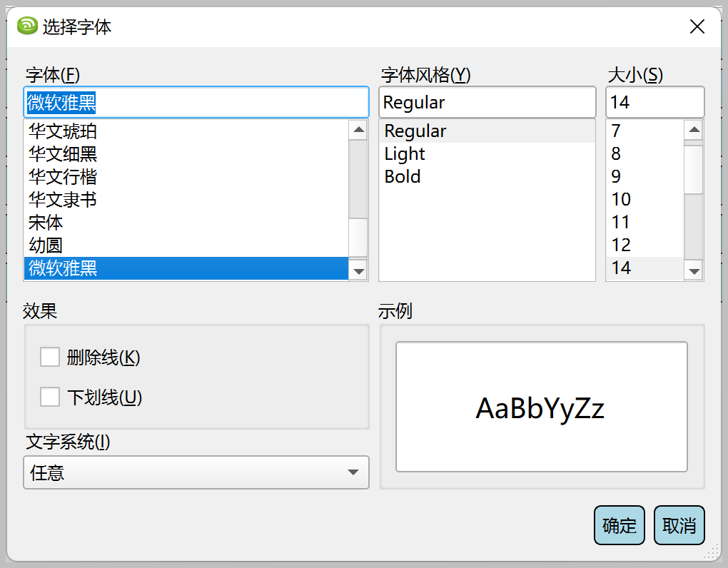Image resolution: width=728 pixels, height=568 pixels.
Task: Select the Bold font style
Action: [x=403, y=177]
